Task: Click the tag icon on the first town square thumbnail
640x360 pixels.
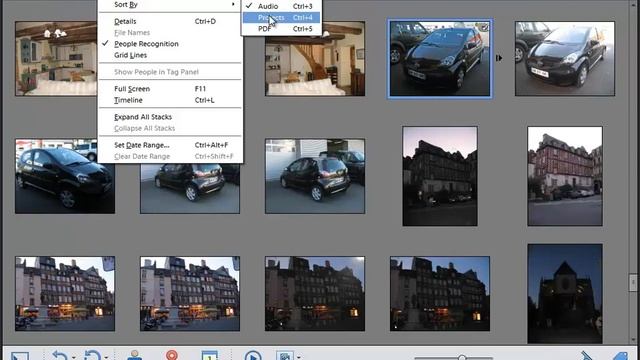Action: click(108, 264)
